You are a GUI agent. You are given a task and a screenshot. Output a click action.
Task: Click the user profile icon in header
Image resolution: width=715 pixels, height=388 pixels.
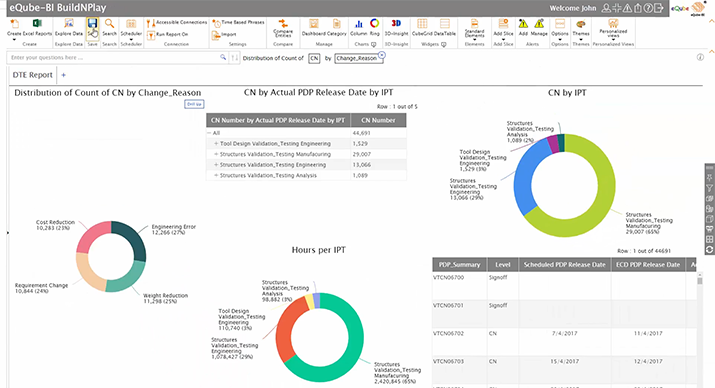click(x=606, y=8)
